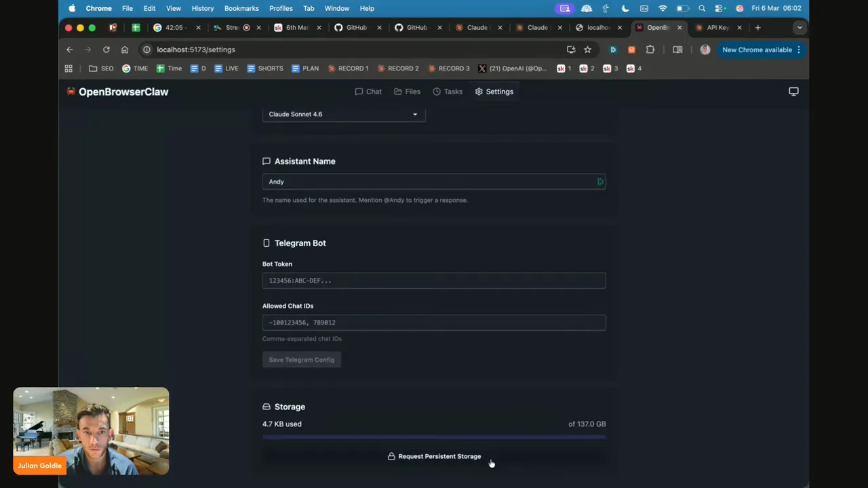The image size is (868, 488).
Task: Open the apps grid in bookmarks bar
Action: (x=68, y=68)
